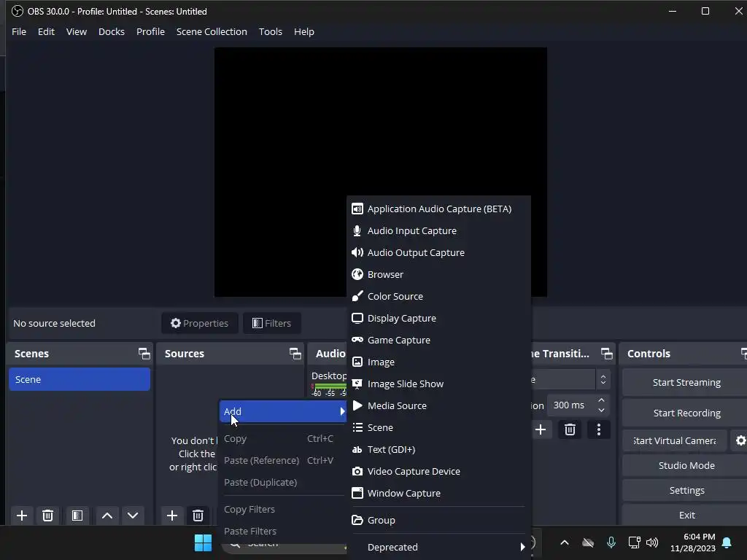Add a Media Source
This screenshot has height=560, width=747.
(x=438, y=406)
